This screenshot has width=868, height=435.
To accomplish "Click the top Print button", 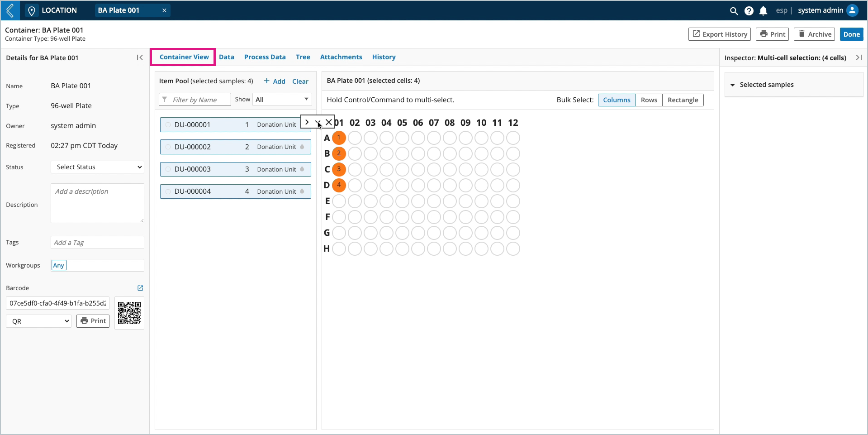I will tap(773, 34).
